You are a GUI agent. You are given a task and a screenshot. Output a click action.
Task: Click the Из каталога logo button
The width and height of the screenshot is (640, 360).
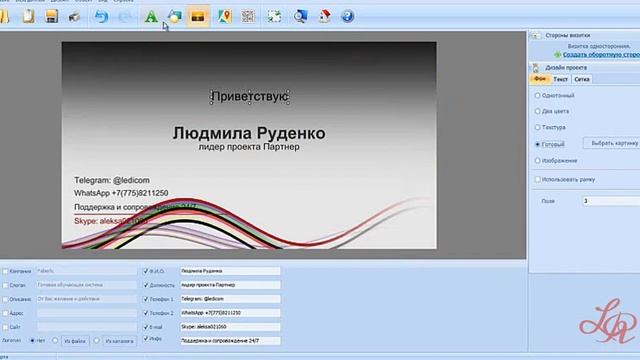(119, 341)
